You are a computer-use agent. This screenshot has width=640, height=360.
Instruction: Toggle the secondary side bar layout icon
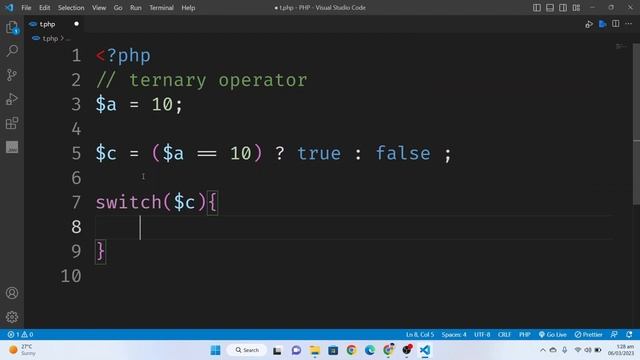(x=563, y=8)
